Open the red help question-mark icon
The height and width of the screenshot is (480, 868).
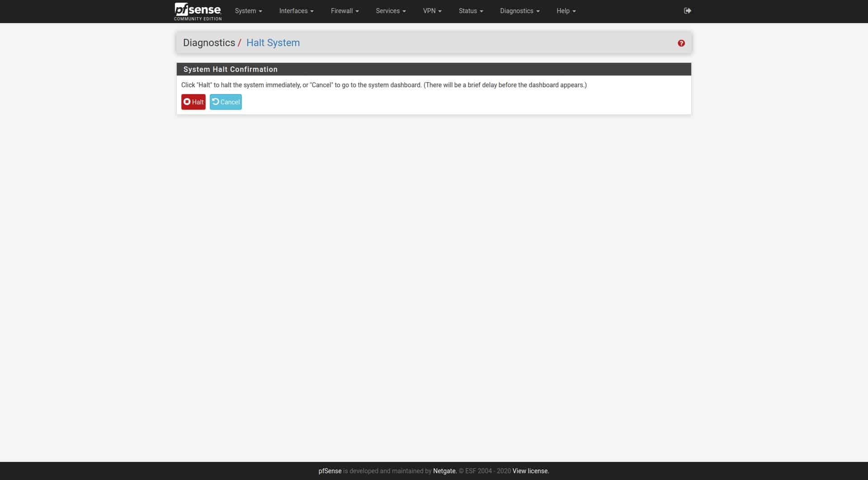pos(681,43)
